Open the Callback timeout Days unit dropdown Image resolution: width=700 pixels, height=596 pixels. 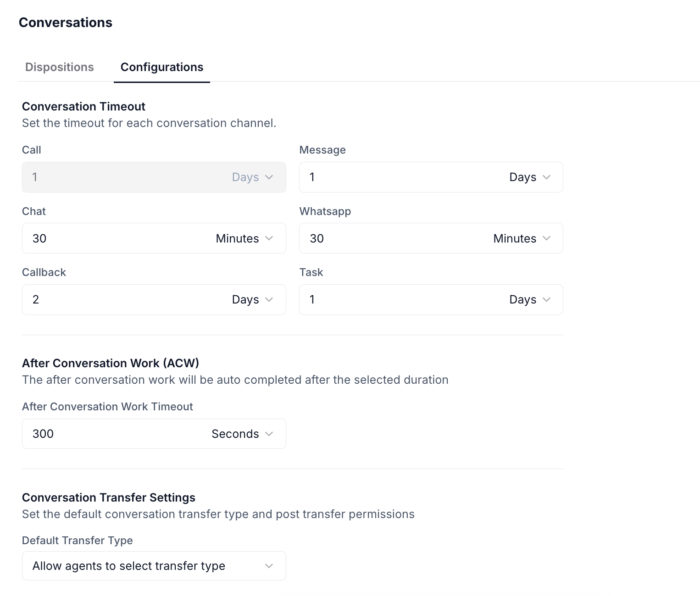coord(252,299)
